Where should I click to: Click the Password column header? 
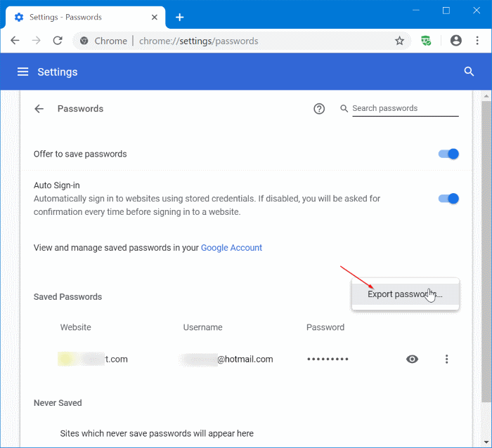click(325, 327)
